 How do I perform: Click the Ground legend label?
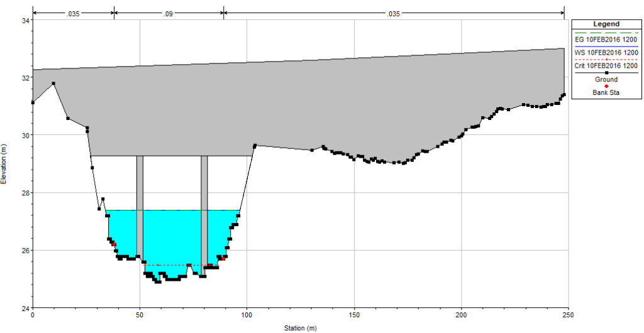click(606, 79)
